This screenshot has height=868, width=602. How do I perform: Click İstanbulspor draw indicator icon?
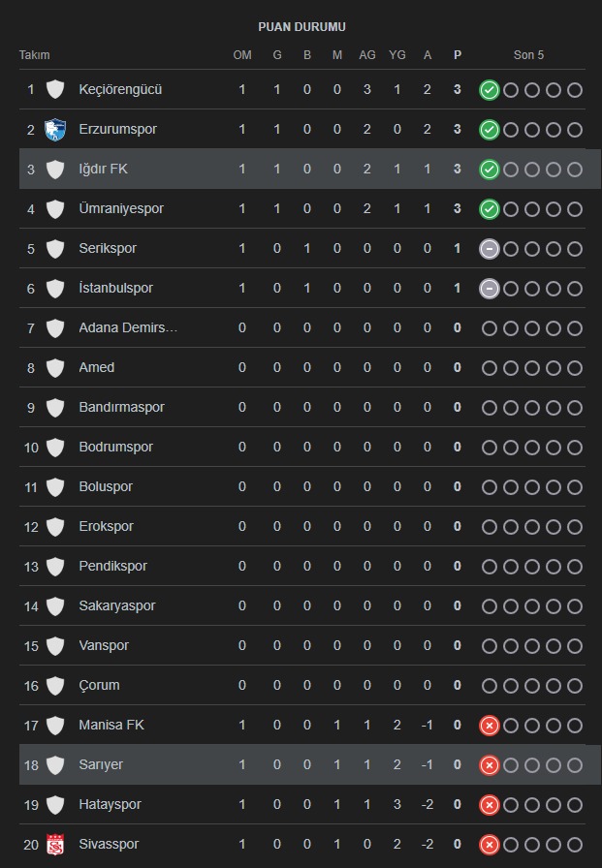[490, 289]
